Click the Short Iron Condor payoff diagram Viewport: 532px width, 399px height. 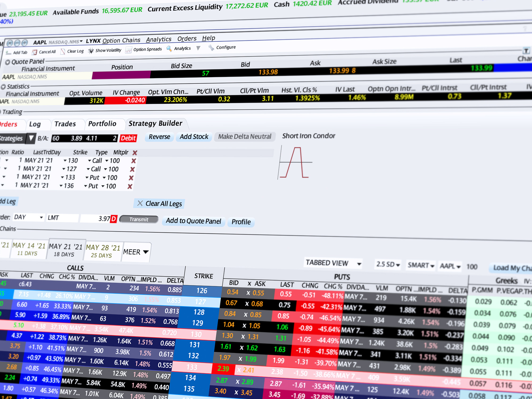(x=295, y=162)
